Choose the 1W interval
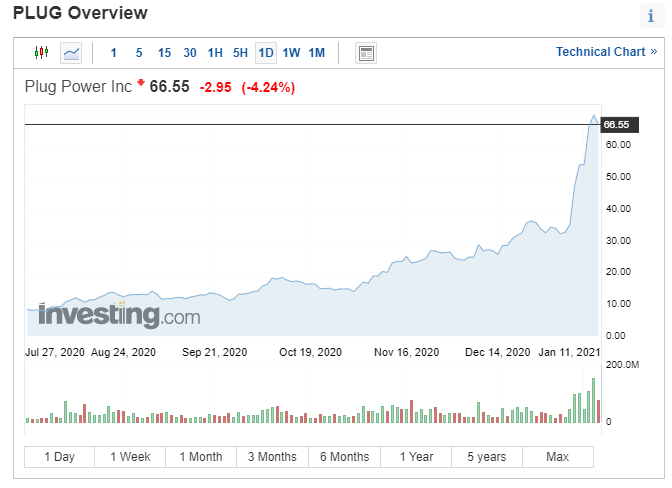The width and height of the screenshot is (672, 488). [x=291, y=53]
